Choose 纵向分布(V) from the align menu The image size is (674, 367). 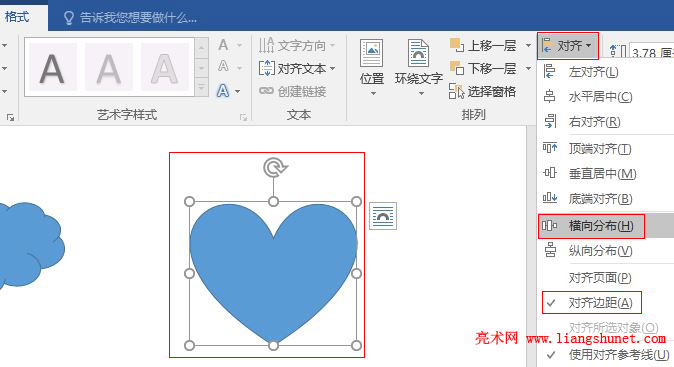605,251
